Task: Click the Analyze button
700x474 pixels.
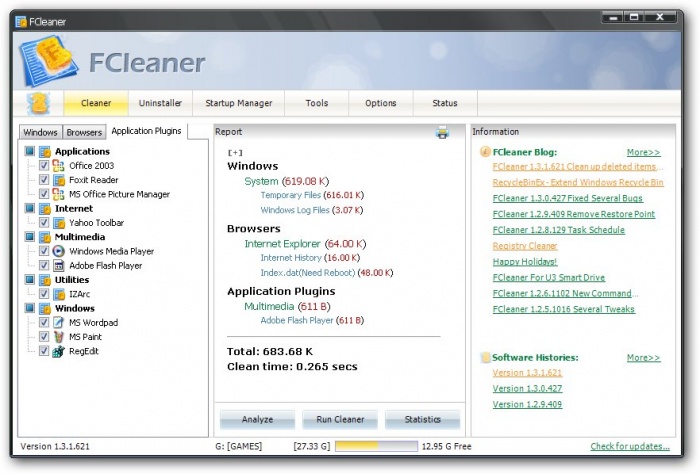Action: pyautogui.click(x=258, y=420)
